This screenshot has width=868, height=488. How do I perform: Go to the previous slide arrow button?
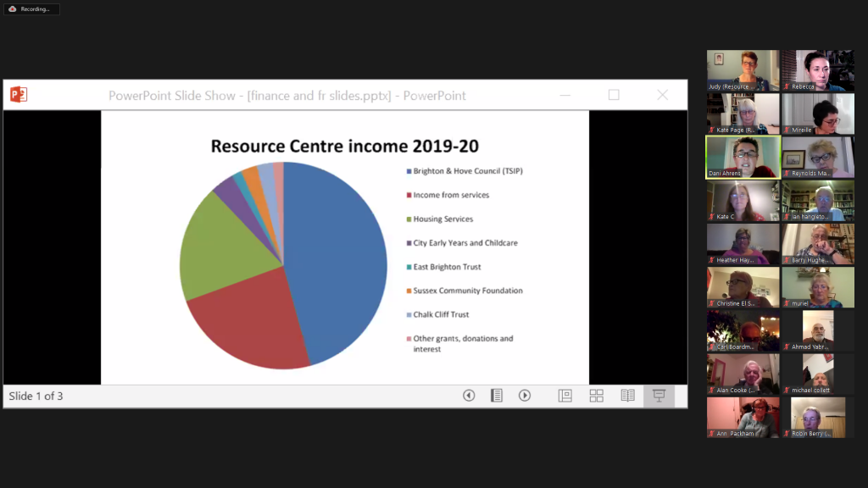[469, 396]
